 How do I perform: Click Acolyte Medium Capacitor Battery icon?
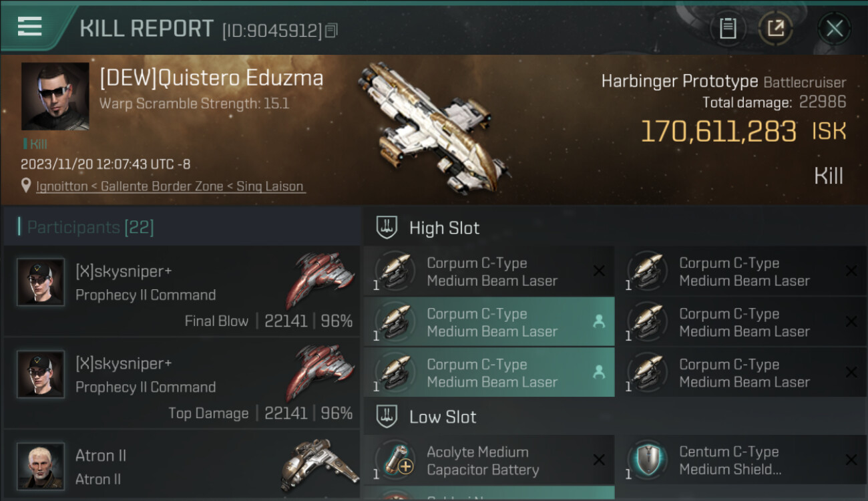coord(394,460)
